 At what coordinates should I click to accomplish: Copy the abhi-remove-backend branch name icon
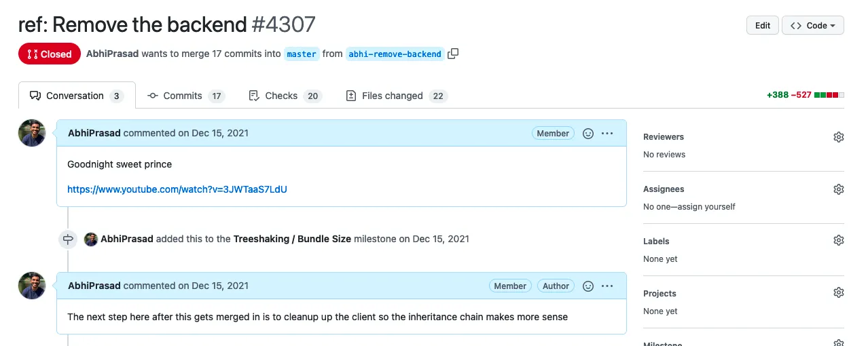point(453,54)
